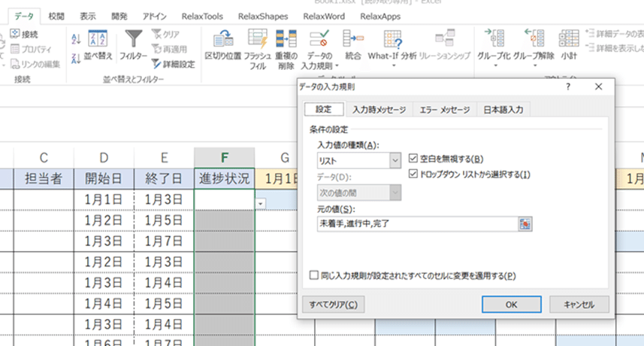The image size is (644, 346).
Task: Open the RelaxTools ribbon tab
Action: pos(202,17)
